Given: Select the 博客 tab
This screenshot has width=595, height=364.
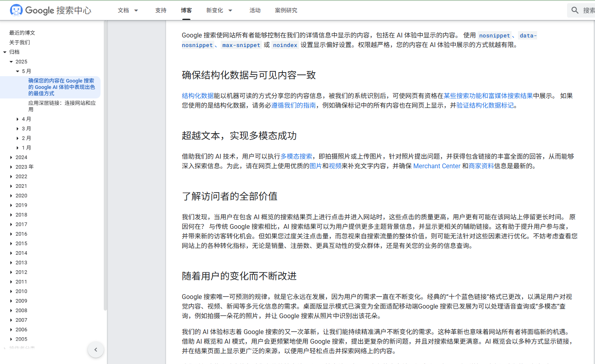Looking at the screenshot, I should click(x=186, y=10).
